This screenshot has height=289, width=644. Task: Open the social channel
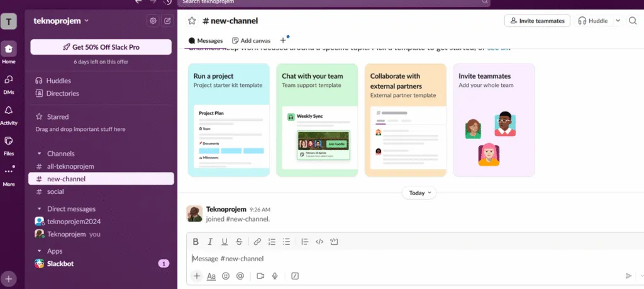(x=101, y=191)
